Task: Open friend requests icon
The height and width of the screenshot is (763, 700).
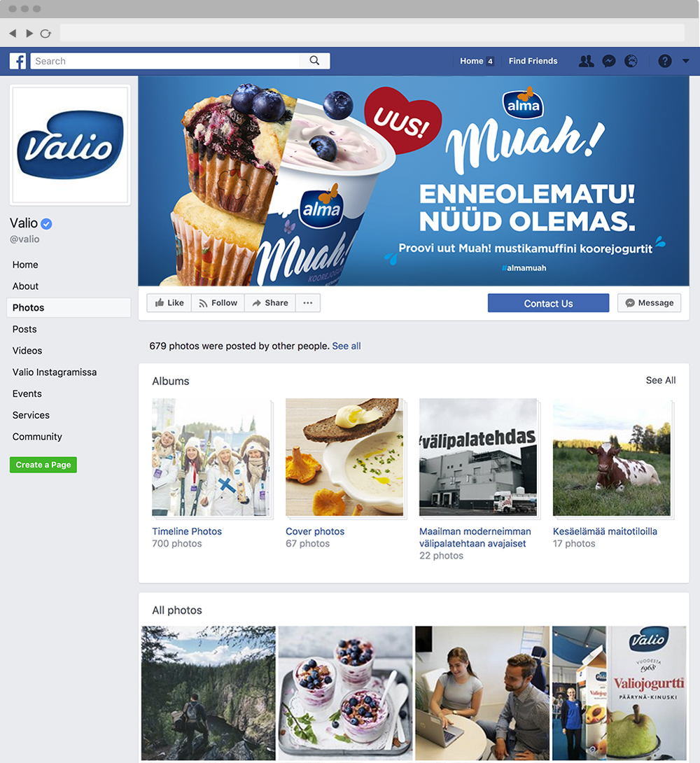Action: 586,61
